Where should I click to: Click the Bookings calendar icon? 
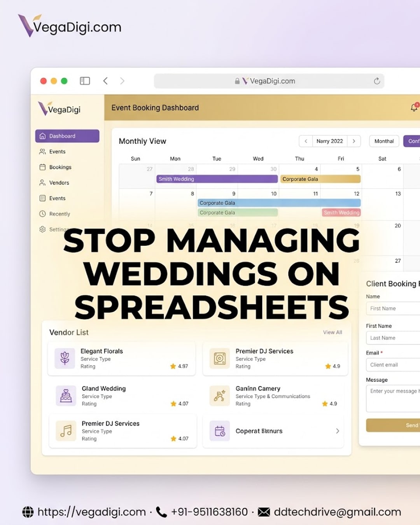click(42, 167)
